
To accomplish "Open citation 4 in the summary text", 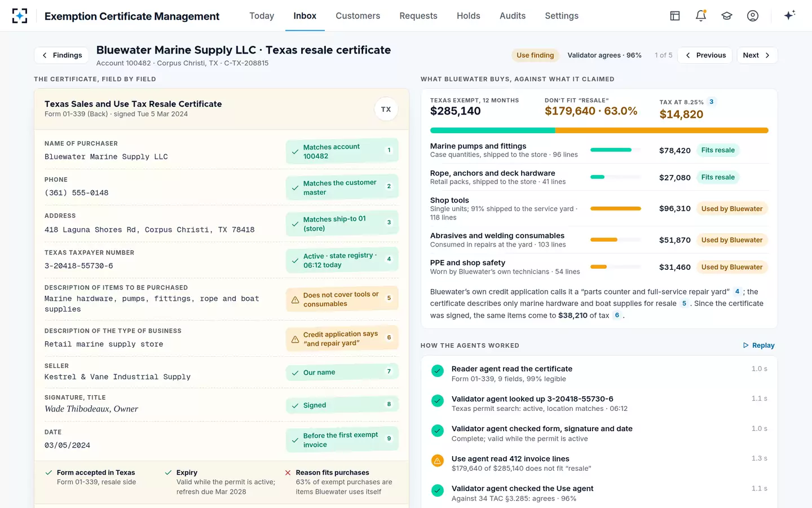I will 737,292.
